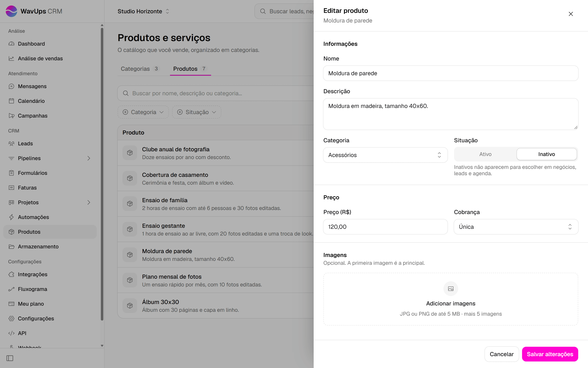Screen dimensions: 588x368
Task: Click the Buscar por nome search field
Action: coord(216,93)
